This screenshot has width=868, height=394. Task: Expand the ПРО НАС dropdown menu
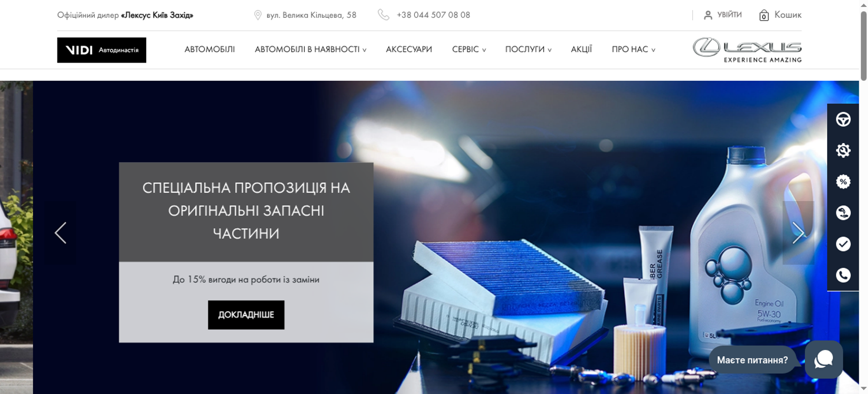[633, 49]
